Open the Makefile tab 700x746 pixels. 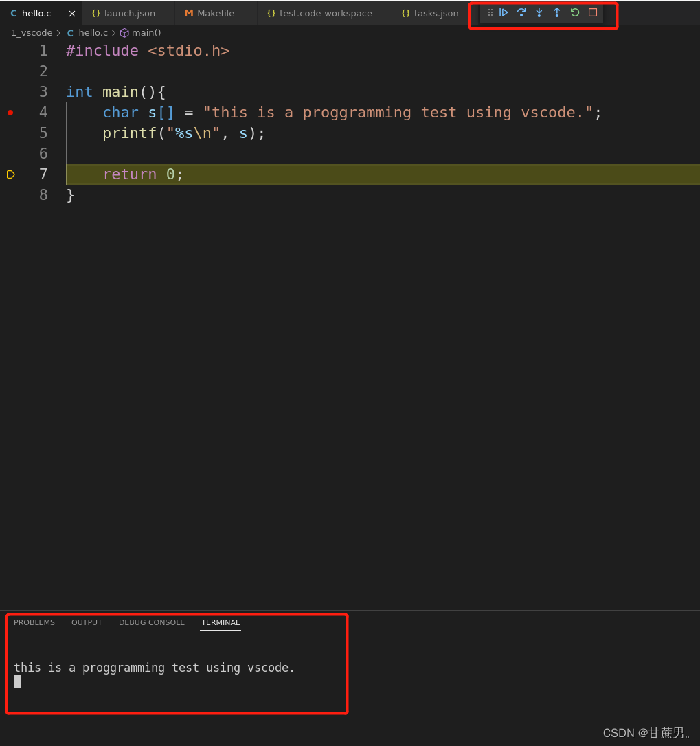(216, 14)
